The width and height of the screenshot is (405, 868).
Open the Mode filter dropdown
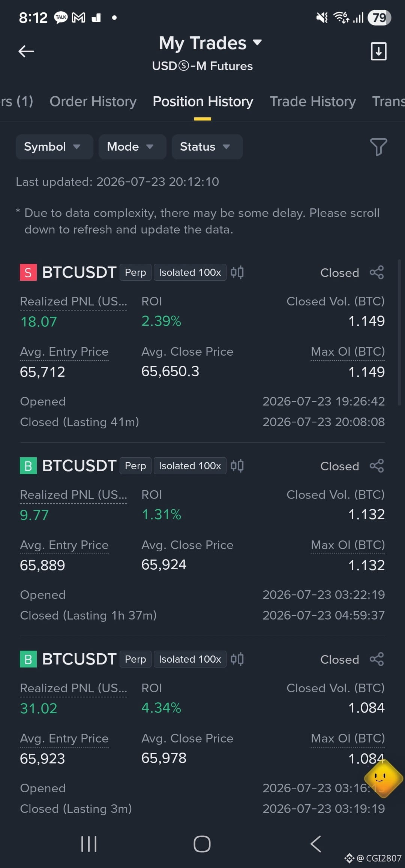point(132,147)
